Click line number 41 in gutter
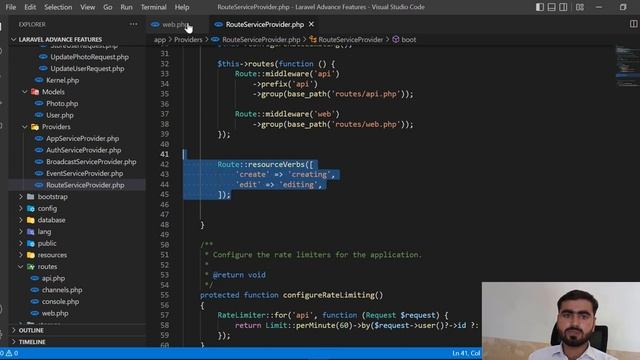This screenshot has width=640, height=360. coord(164,154)
